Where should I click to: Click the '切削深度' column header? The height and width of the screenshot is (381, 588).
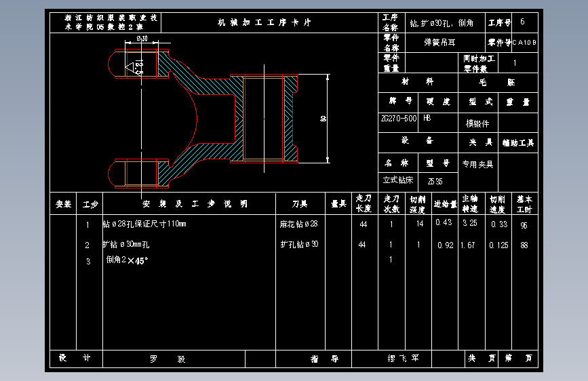pyautogui.click(x=417, y=204)
